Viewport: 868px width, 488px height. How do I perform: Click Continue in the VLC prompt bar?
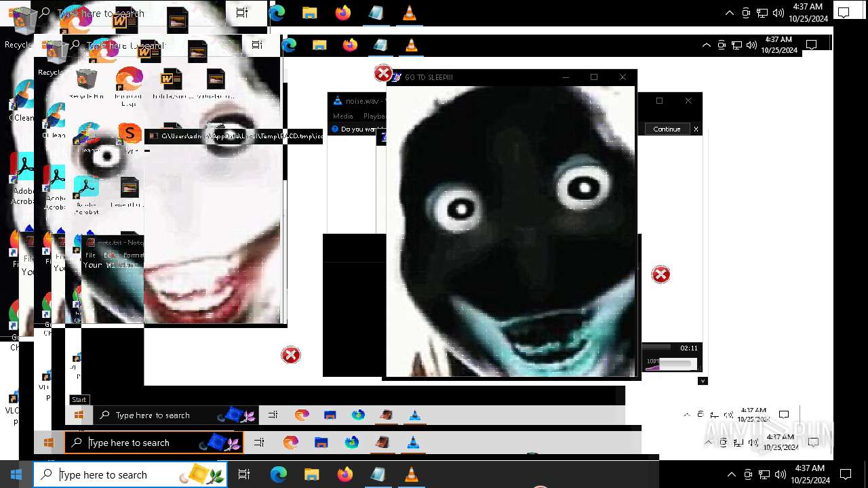pos(667,129)
